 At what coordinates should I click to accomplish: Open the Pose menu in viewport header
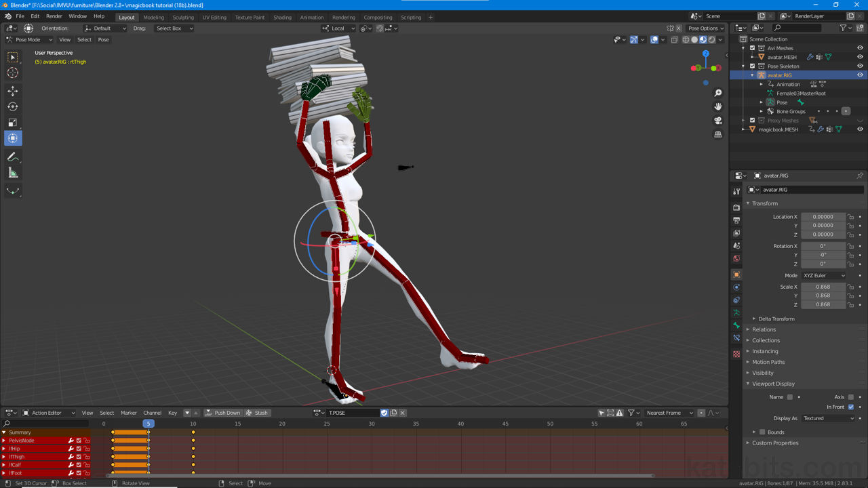(103, 39)
